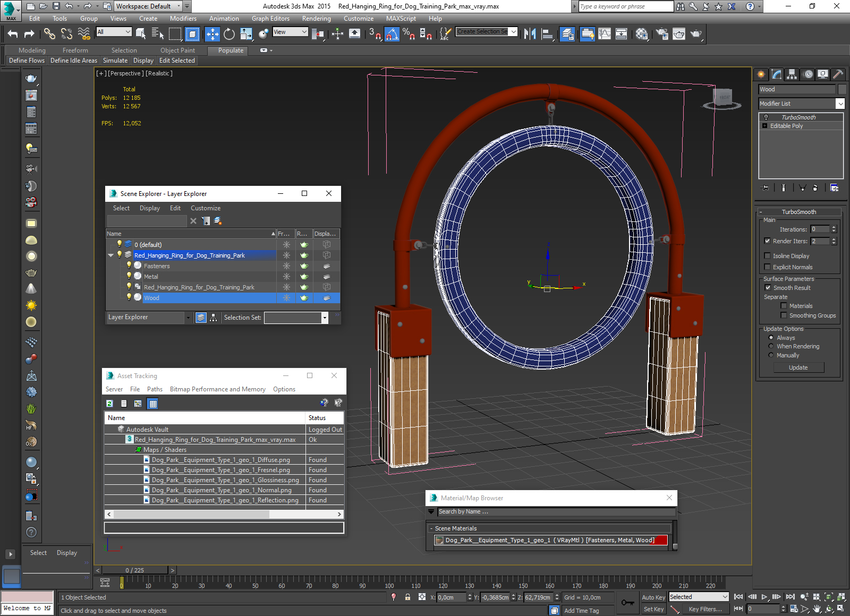Click Table View icon in Asset Tracking
The width and height of the screenshot is (850, 616).
pos(153,404)
